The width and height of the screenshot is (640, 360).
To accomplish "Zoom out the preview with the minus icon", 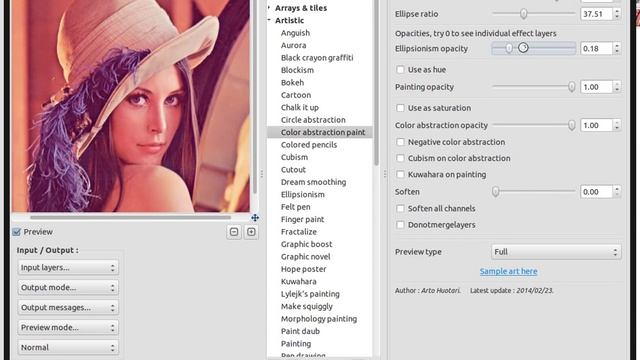I will 234,232.
